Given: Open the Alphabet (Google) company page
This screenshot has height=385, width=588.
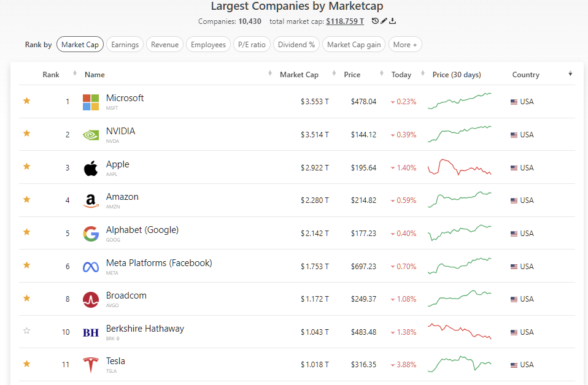Looking at the screenshot, I should (x=142, y=229).
